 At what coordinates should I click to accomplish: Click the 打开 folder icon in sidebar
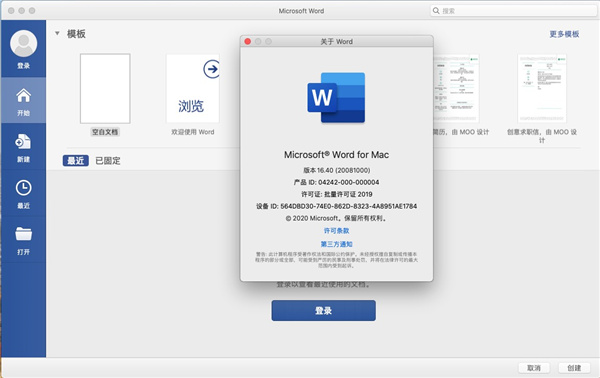(x=23, y=234)
